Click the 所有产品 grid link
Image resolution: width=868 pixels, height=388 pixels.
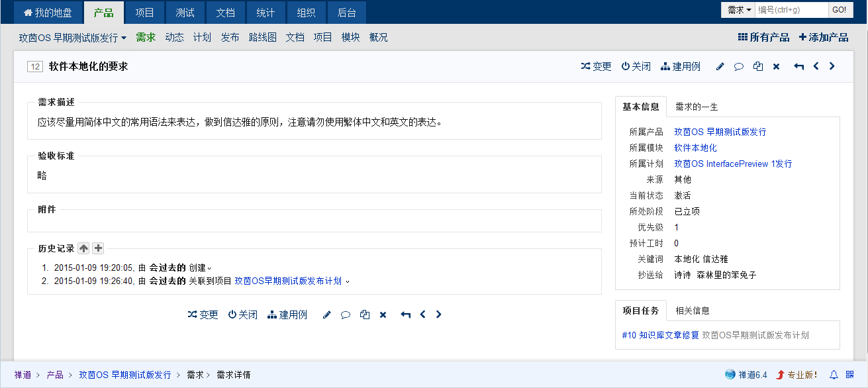(x=764, y=38)
